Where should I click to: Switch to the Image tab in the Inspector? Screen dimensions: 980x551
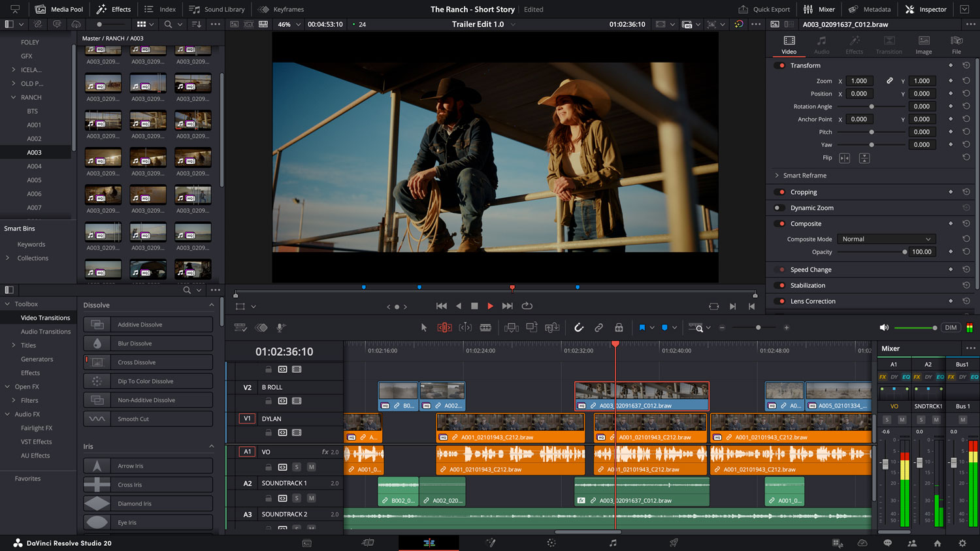(x=924, y=45)
